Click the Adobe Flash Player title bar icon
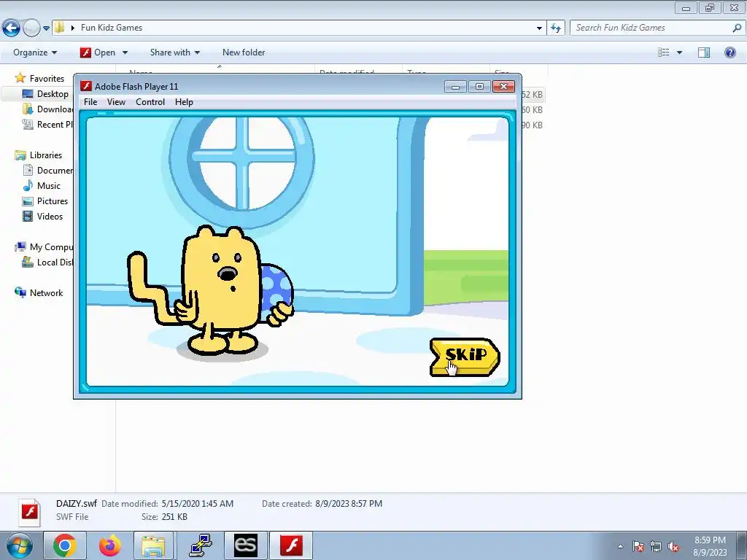 (86, 86)
